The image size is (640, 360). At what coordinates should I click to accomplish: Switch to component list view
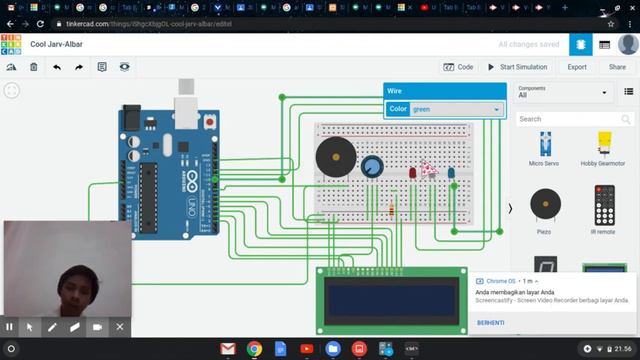point(604,45)
